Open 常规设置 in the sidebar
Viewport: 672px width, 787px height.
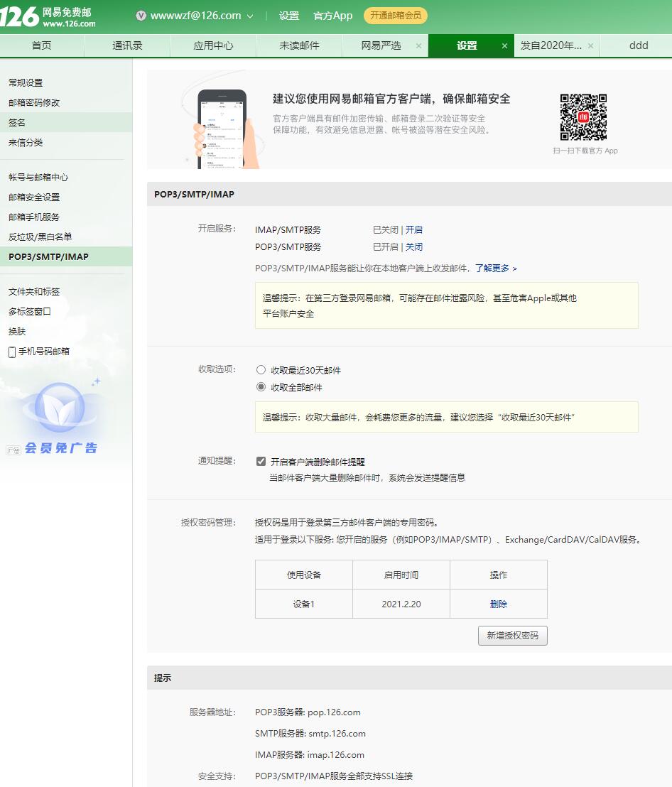[26, 83]
